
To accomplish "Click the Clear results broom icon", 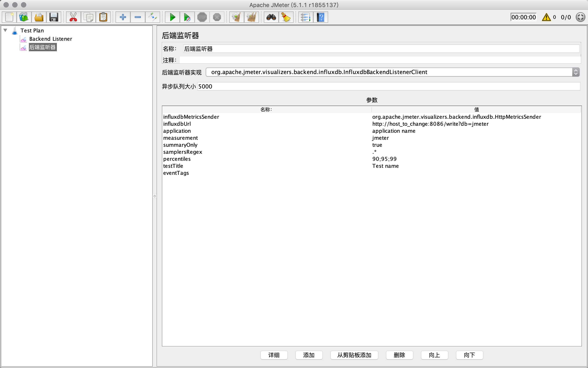I will [236, 17].
